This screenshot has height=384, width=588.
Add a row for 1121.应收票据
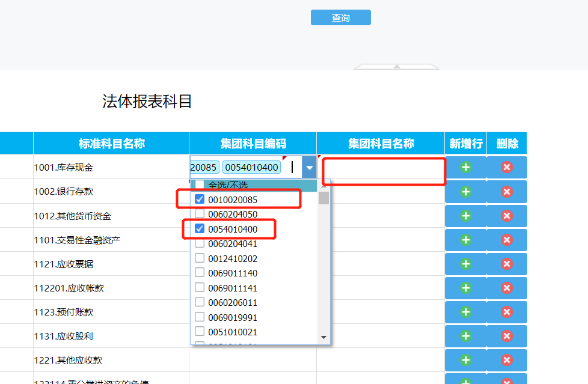(466, 264)
